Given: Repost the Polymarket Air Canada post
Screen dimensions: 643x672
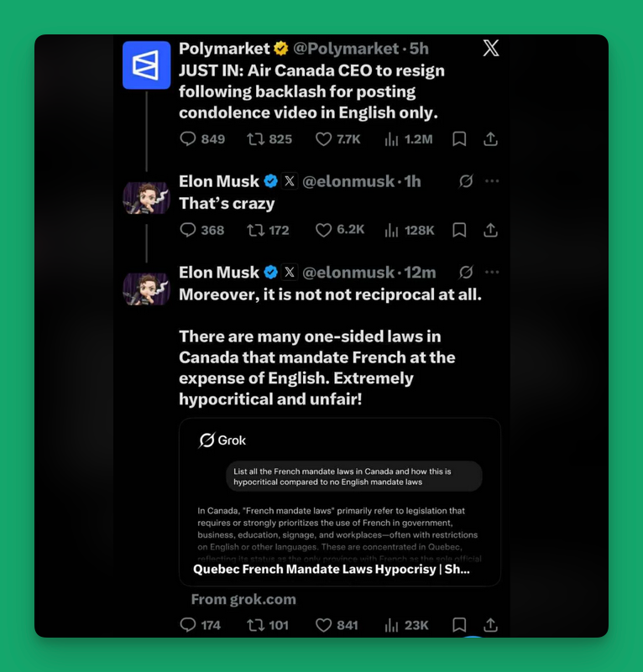Looking at the screenshot, I should pyautogui.click(x=269, y=139).
